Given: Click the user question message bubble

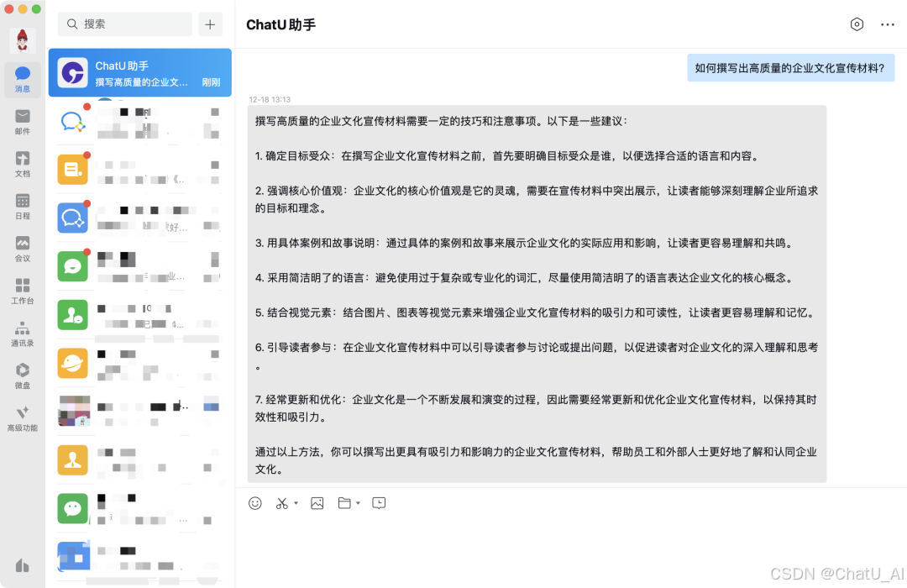Looking at the screenshot, I should point(790,68).
